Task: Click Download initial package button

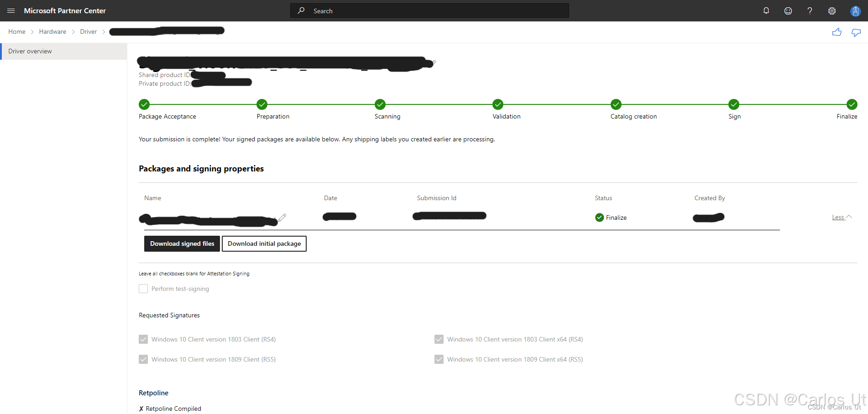Action: tap(264, 243)
